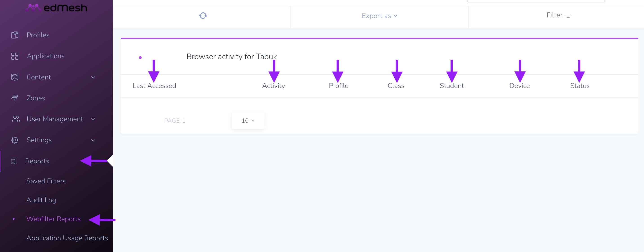This screenshot has width=644, height=252.
Task: Sort by the Last Accessed column header
Action: pos(154,86)
